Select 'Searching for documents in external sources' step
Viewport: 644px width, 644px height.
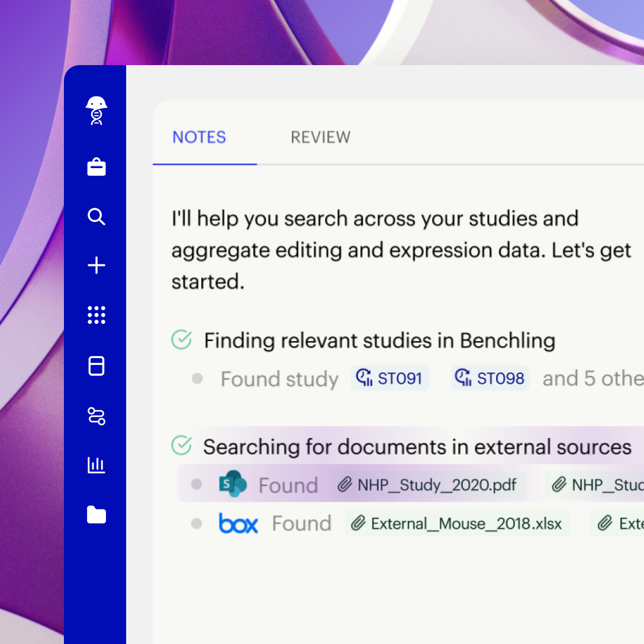pyautogui.click(x=417, y=447)
